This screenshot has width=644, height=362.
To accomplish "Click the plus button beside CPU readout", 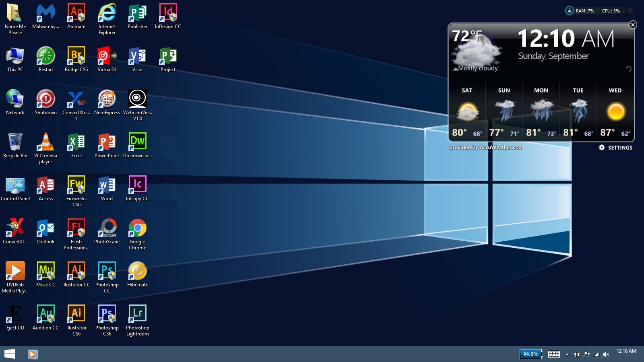I will pyautogui.click(x=630, y=11).
